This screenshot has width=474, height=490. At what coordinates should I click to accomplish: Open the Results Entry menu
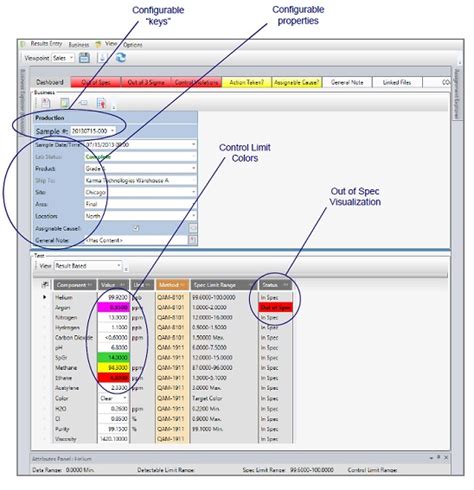[x=46, y=44]
